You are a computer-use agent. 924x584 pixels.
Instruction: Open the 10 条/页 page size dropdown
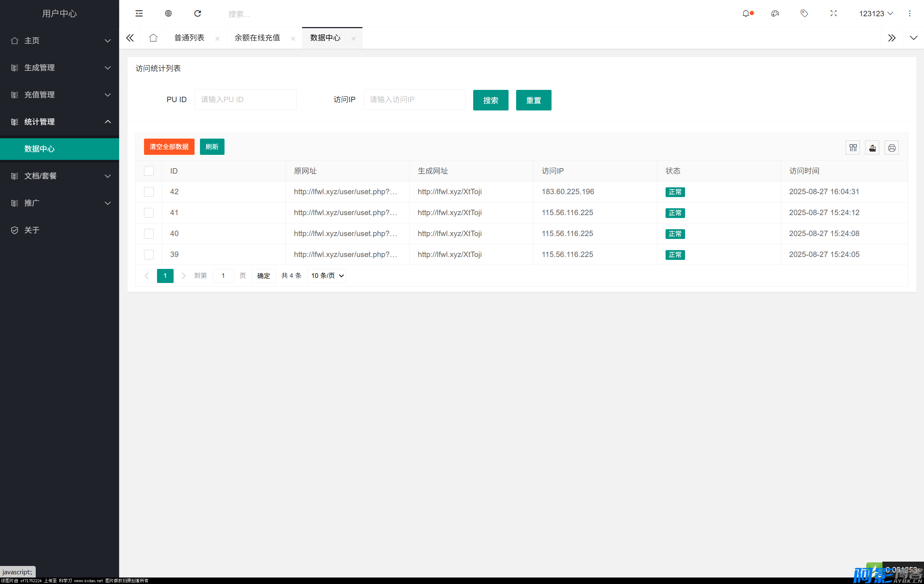pyautogui.click(x=327, y=275)
